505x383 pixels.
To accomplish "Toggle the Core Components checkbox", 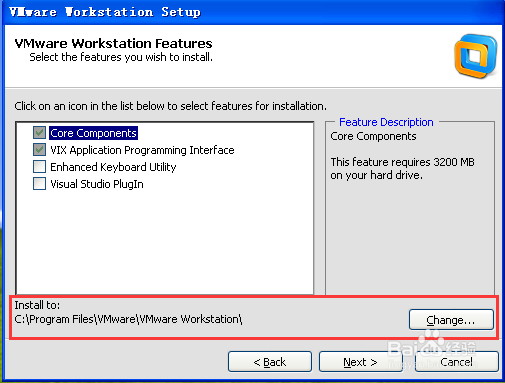I will 39,133.
